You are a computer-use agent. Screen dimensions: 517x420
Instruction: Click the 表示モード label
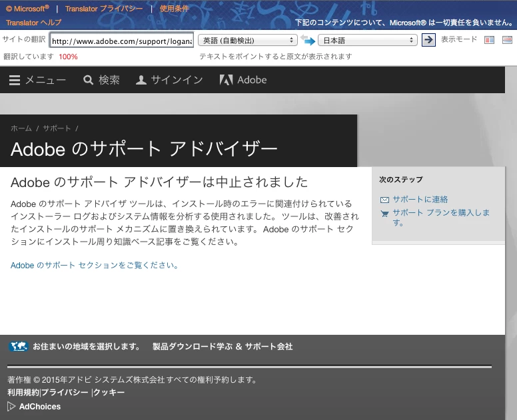point(459,39)
